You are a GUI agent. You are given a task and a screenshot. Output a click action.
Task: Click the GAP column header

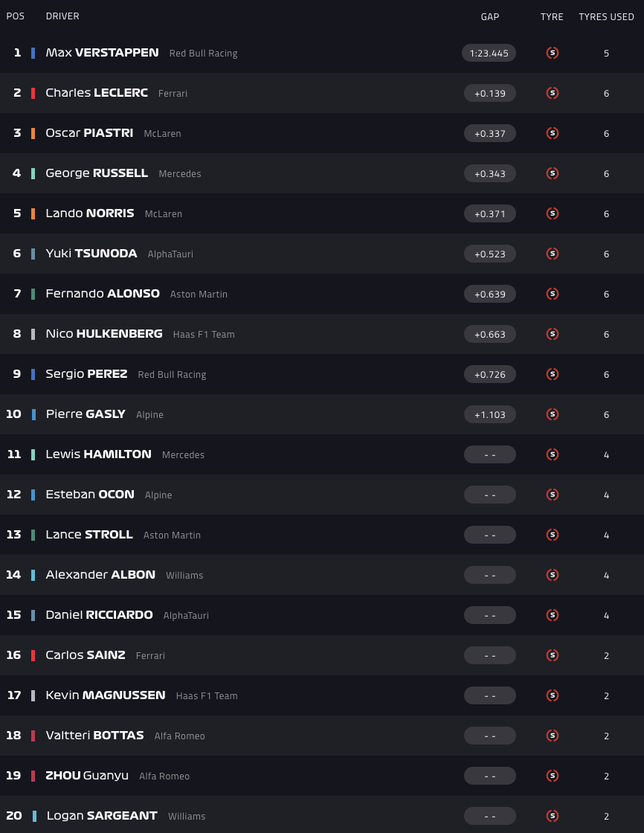pyautogui.click(x=489, y=16)
